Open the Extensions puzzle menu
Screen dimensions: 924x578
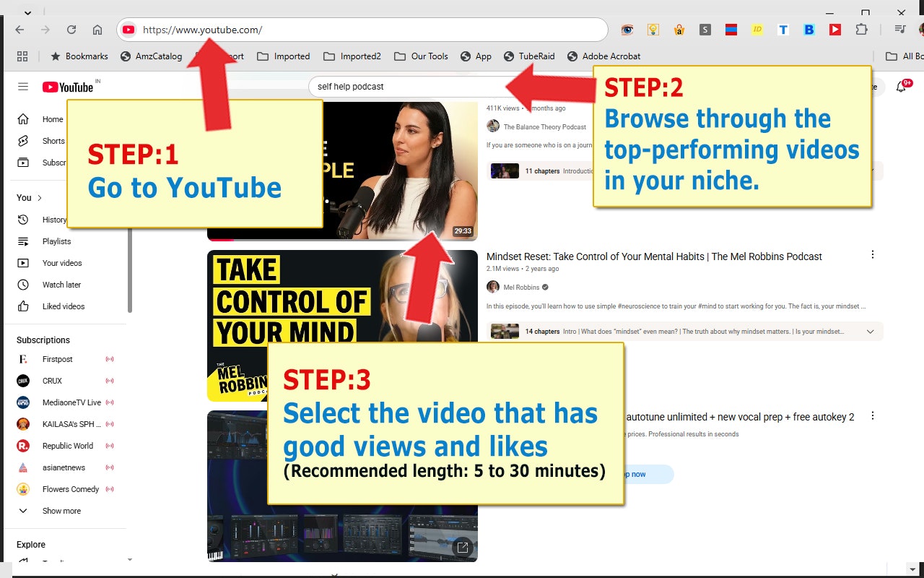tap(861, 30)
